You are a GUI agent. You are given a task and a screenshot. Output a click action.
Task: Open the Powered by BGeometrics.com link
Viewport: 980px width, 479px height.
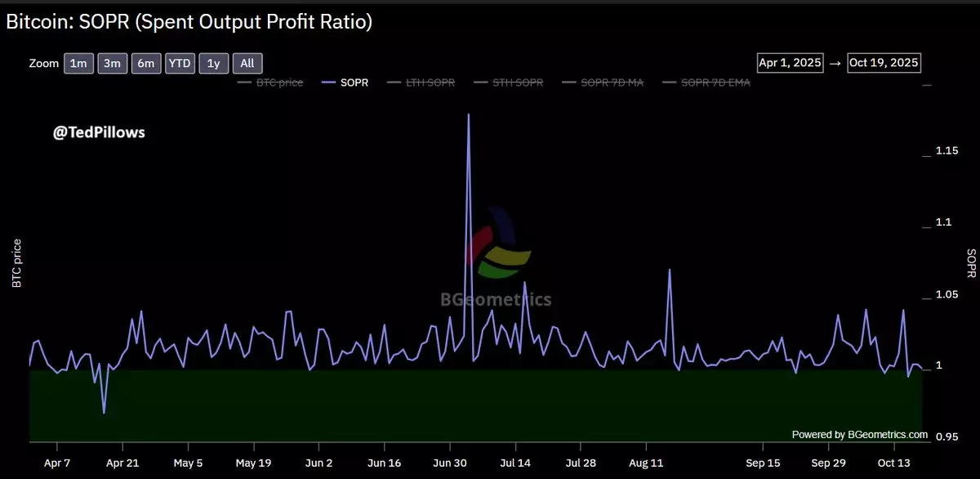click(860, 435)
